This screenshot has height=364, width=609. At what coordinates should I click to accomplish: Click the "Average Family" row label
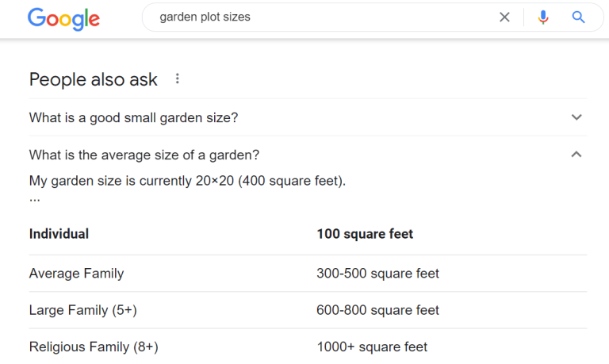pyautogui.click(x=76, y=274)
